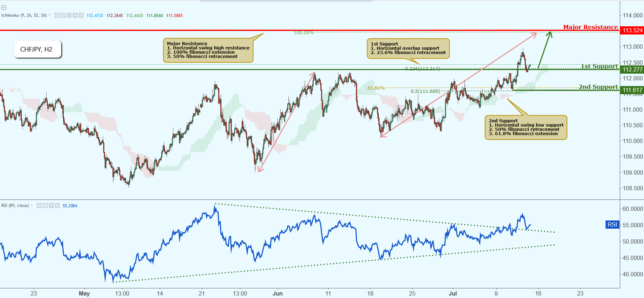Click the Jun date on time axis

tap(278, 293)
